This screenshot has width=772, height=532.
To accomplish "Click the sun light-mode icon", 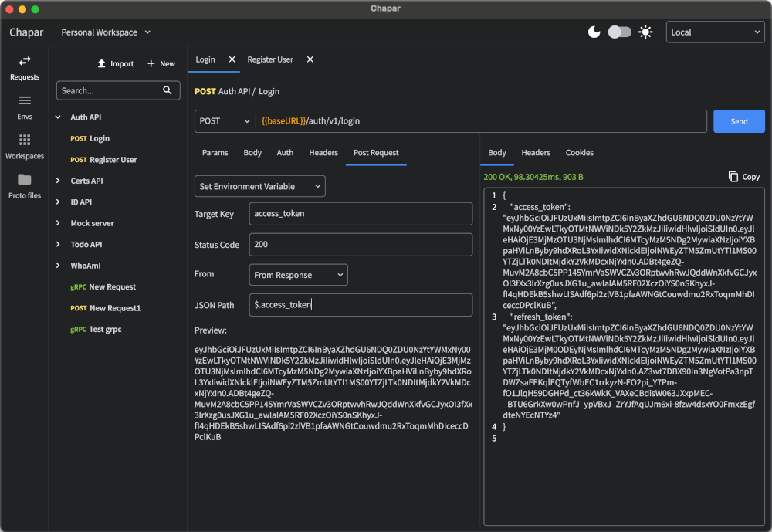I will click(645, 32).
